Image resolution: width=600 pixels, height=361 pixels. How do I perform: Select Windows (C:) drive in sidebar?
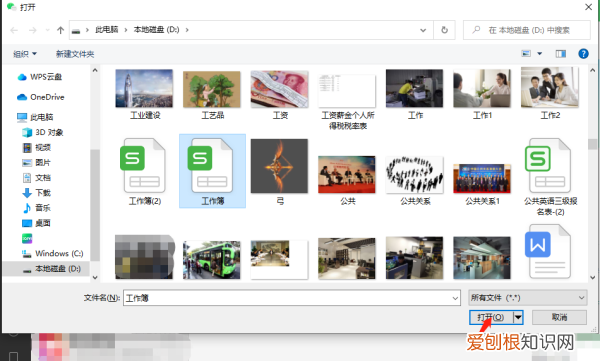[52, 253]
